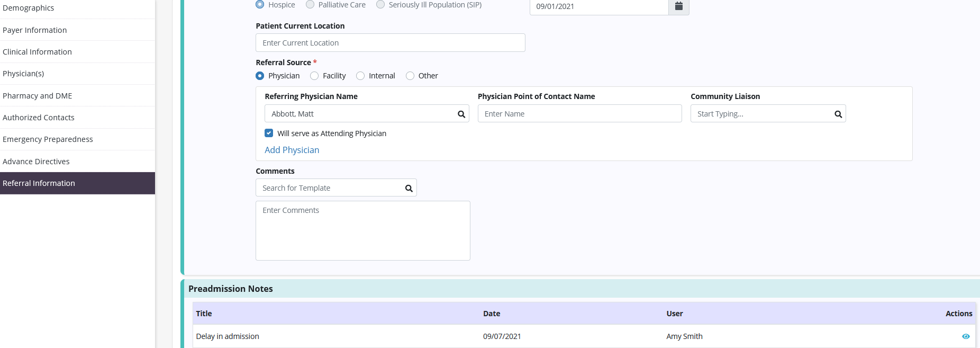This screenshot has height=348, width=980.
Task: Open Payer Information section
Action: 35,30
